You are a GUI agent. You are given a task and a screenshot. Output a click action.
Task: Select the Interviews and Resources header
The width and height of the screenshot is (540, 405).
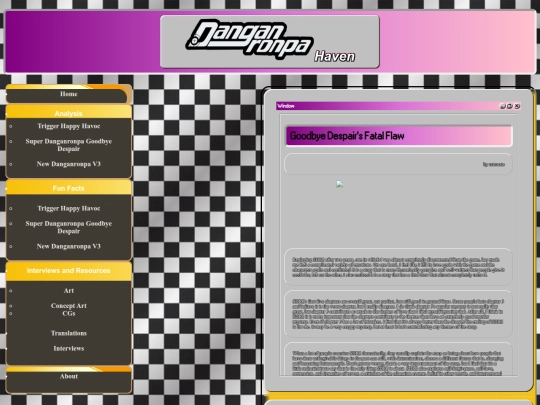(69, 271)
